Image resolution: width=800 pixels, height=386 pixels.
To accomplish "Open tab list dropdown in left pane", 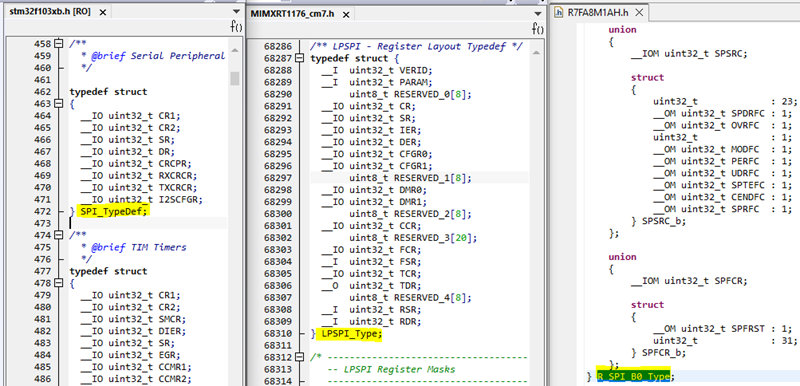I will click(236, 11).
